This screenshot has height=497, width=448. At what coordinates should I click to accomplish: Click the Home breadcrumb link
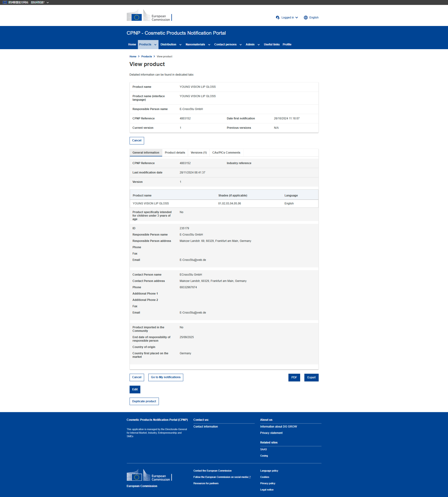tap(133, 57)
